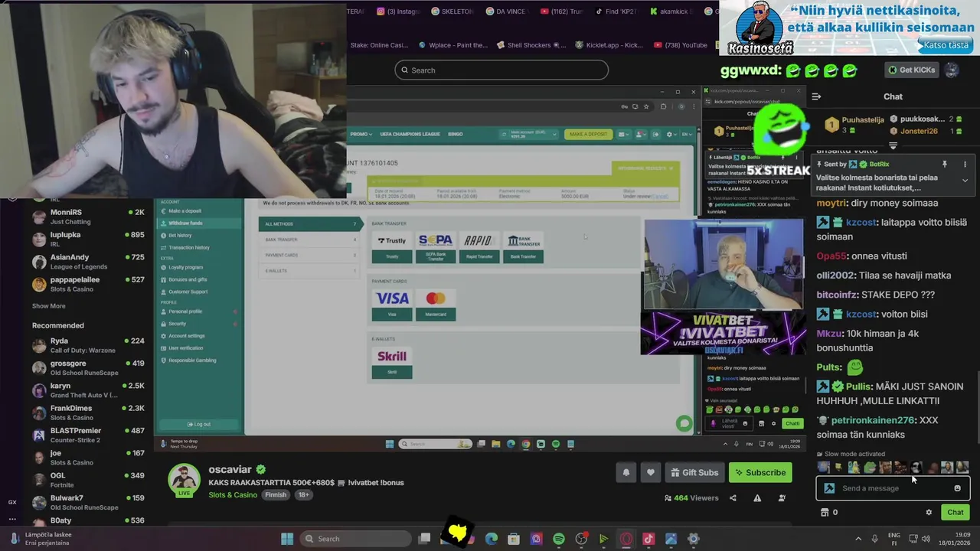Click the user avatar in Kick header
Screen dimensions: 980x551
(952, 70)
